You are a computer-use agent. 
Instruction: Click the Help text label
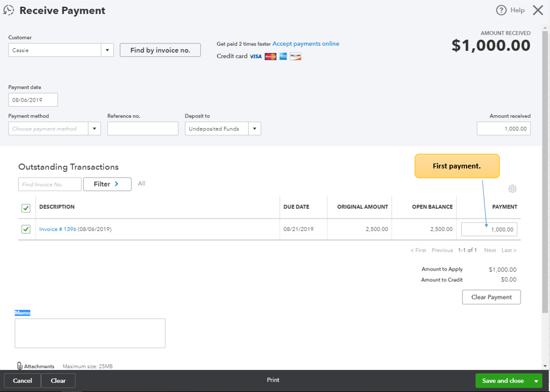(518, 10)
